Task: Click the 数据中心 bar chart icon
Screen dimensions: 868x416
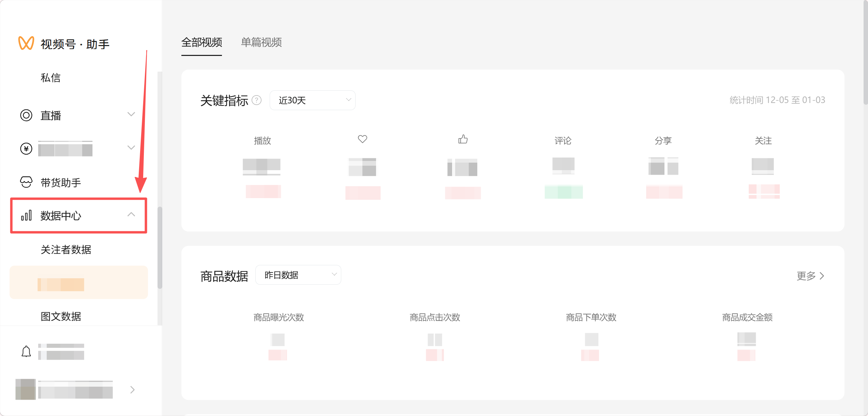Action: (26, 216)
